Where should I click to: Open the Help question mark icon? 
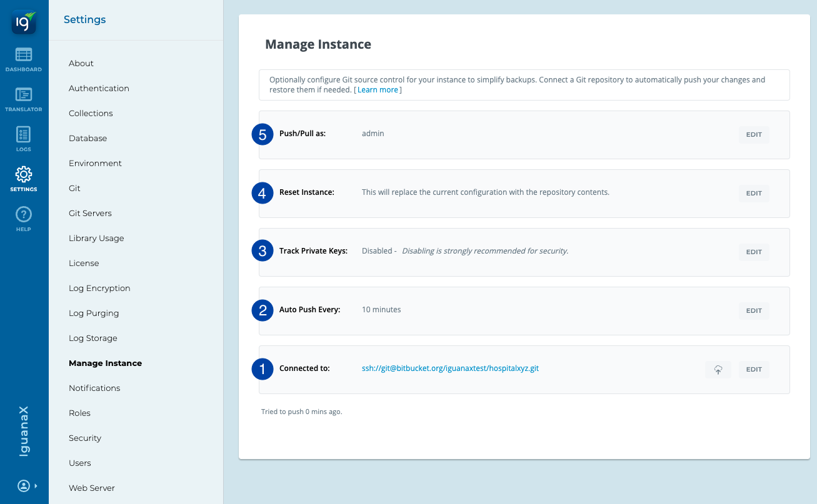(24, 219)
